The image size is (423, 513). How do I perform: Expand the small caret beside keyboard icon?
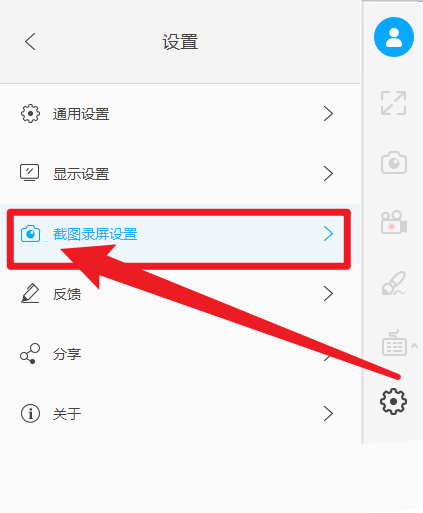414,345
